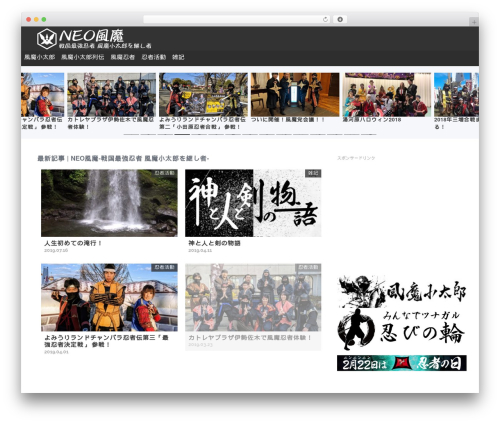This screenshot has height=423, width=500.
Task: Open the 人生初めての滝行！ article link
Action: click(x=73, y=243)
